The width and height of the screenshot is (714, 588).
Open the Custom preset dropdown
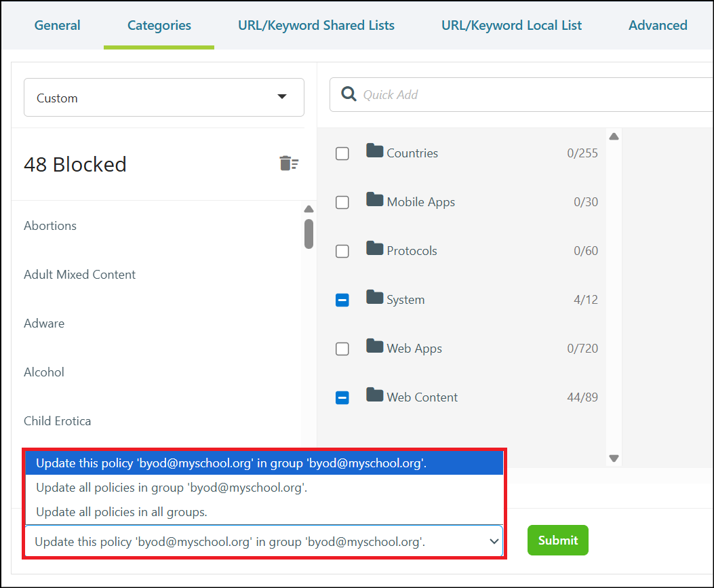pyautogui.click(x=164, y=98)
